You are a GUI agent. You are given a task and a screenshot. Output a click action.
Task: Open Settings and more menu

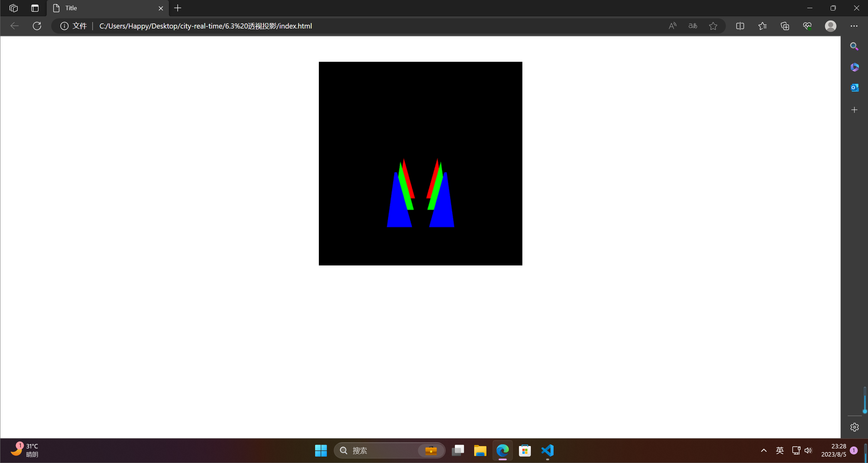point(854,26)
